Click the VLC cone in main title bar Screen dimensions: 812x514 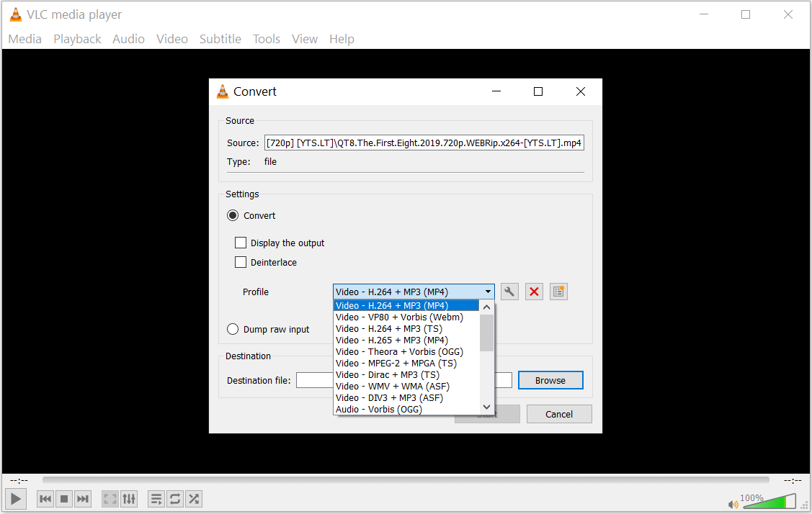click(x=16, y=14)
